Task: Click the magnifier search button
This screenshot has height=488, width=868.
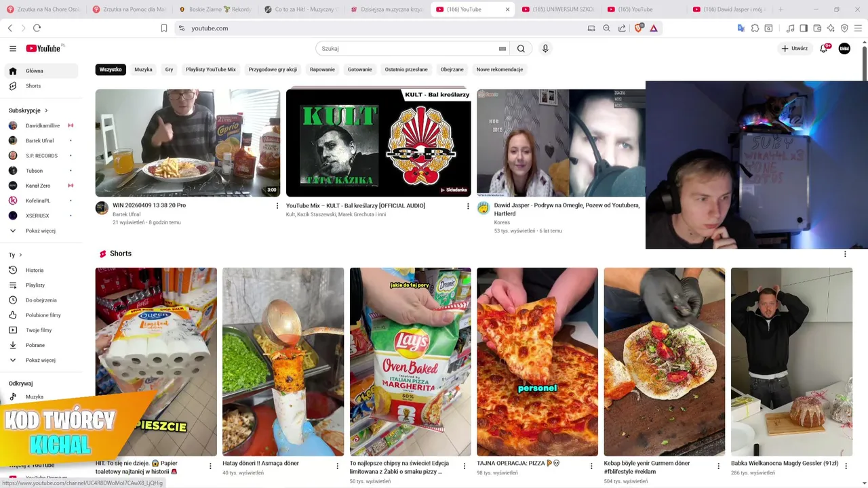Action: coord(521,48)
